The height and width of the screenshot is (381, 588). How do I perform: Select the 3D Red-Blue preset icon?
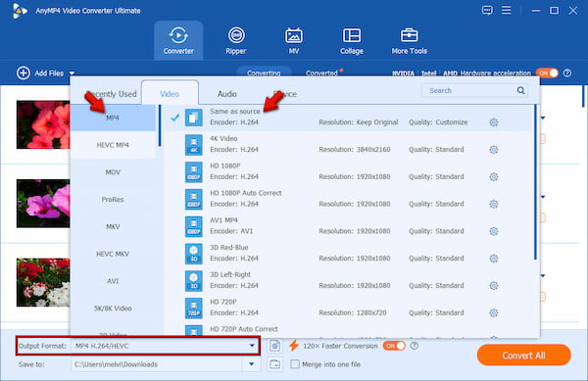(x=193, y=254)
